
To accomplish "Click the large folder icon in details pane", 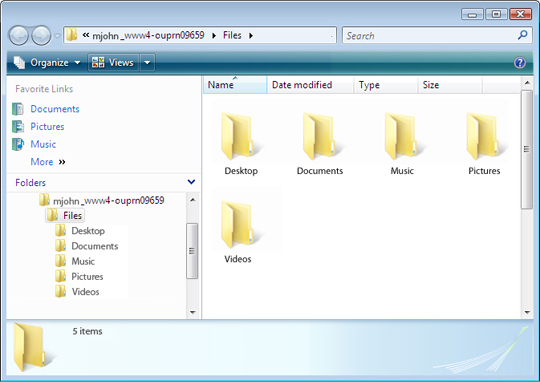I will click(x=33, y=347).
